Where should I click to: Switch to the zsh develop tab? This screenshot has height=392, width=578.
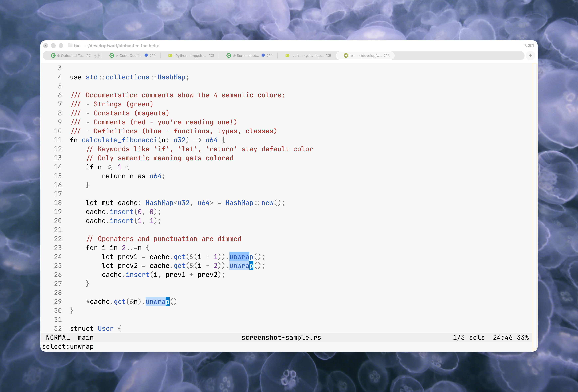[x=307, y=55]
